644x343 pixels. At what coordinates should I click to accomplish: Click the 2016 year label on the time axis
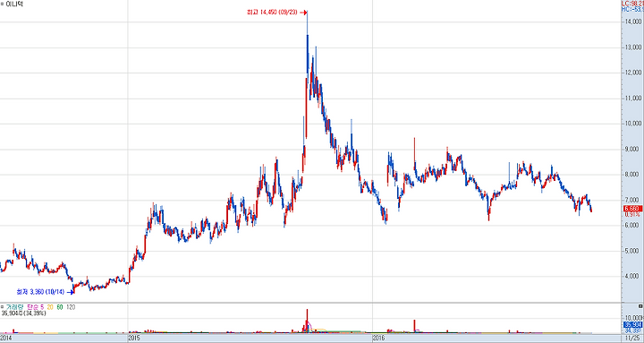(x=379, y=338)
